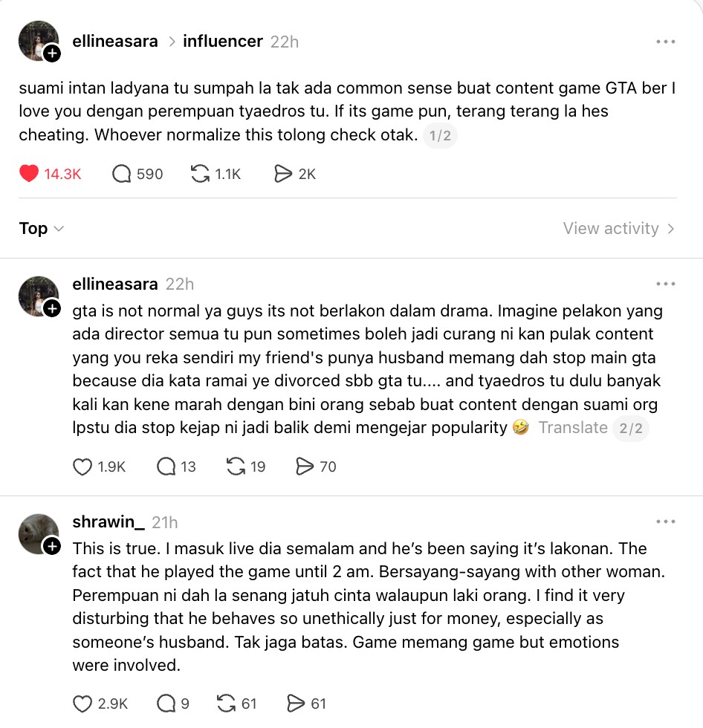Image resolution: width=703 pixels, height=728 pixels.
Task: Open more options on shrawin_'s comment
Action: coord(666,522)
